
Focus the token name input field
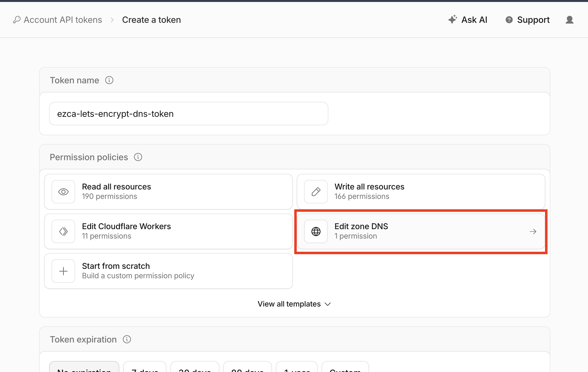coord(189,114)
